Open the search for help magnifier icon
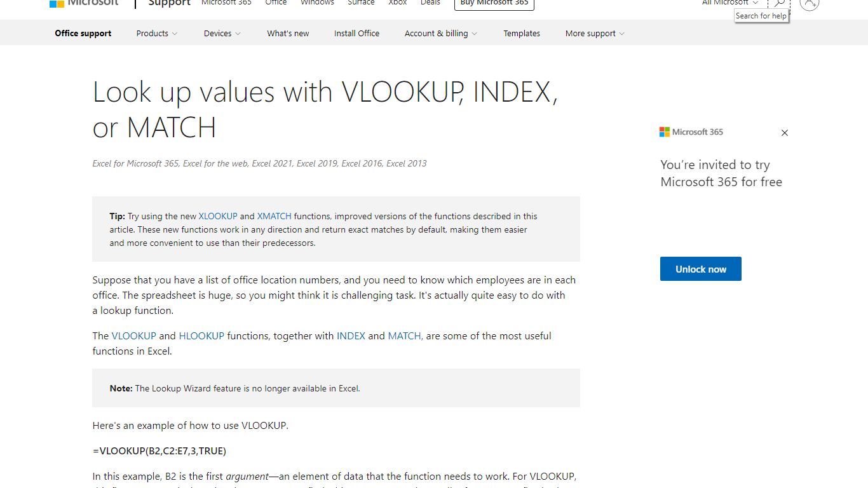This screenshot has height=488, width=868. [779, 3]
